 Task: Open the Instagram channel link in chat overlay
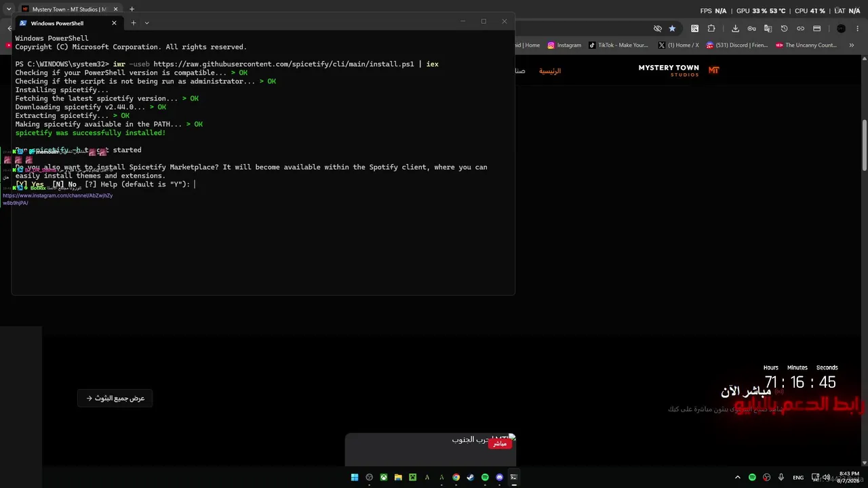point(58,199)
